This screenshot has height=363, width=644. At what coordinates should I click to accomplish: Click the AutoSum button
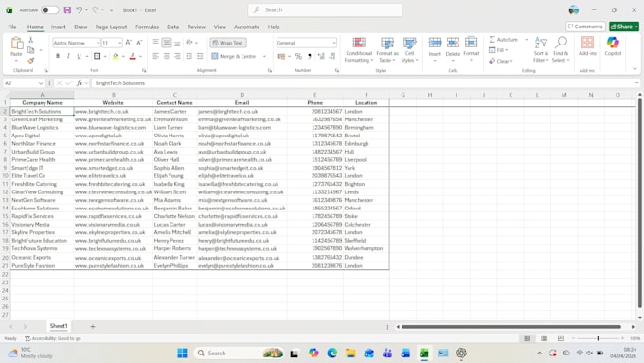(504, 40)
